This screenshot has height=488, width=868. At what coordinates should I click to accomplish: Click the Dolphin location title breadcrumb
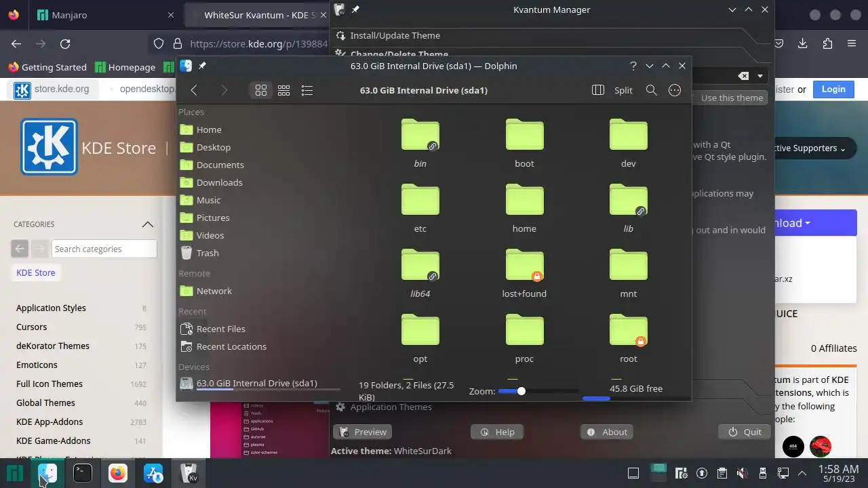coord(424,90)
